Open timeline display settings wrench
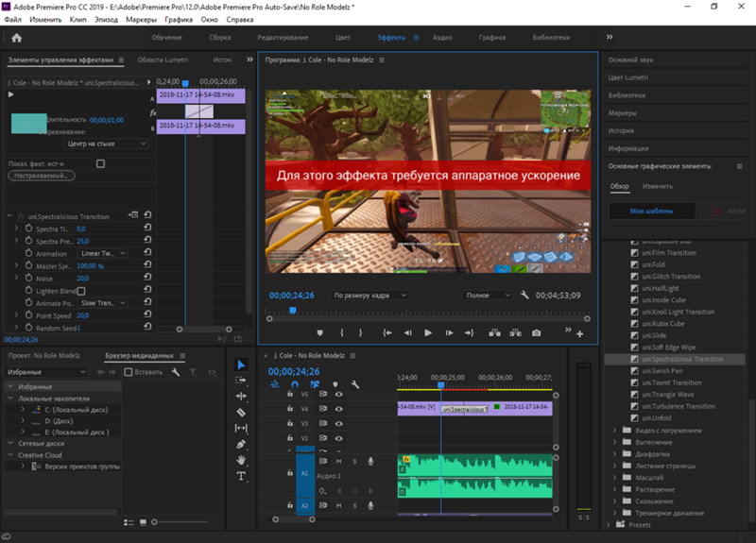The image size is (756, 543). point(355,384)
